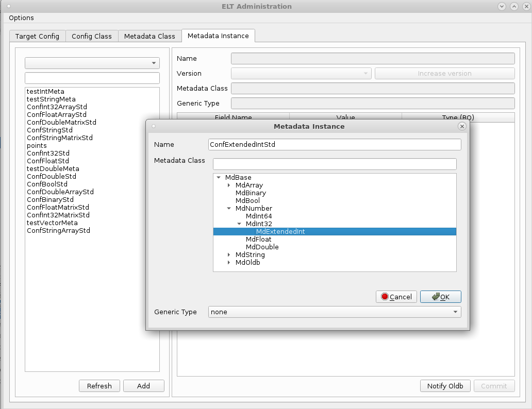The height and width of the screenshot is (409, 532).
Task: Minimize the ELT Administration window
Action: coord(502,7)
